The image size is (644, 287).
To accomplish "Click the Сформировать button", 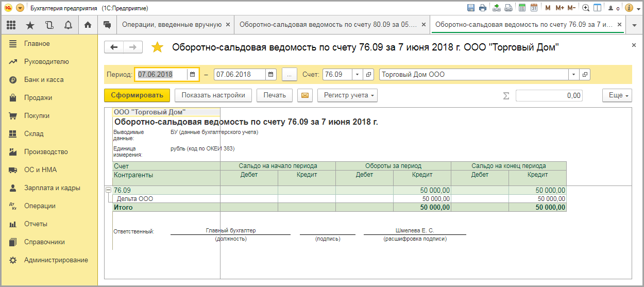I will coord(137,95).
